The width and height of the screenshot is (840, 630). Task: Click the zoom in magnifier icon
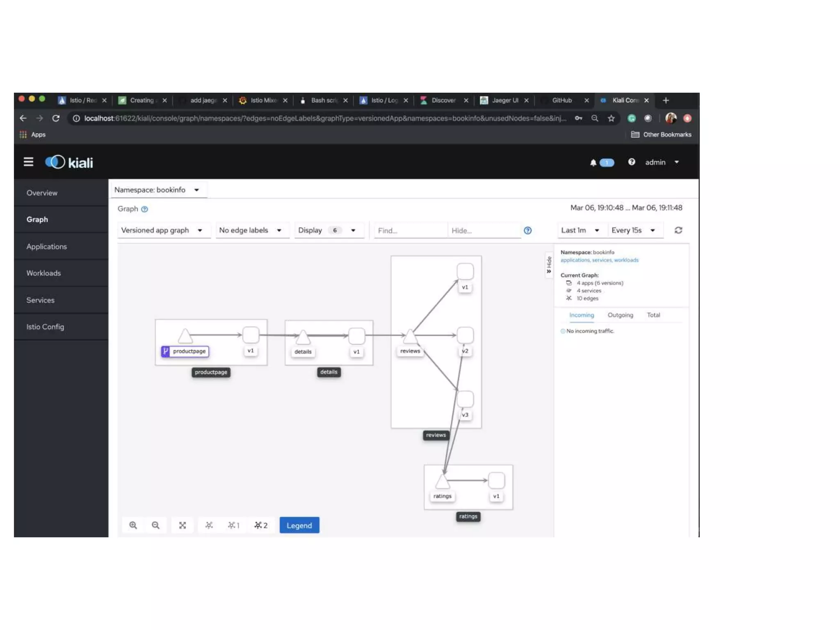point(133,525)
